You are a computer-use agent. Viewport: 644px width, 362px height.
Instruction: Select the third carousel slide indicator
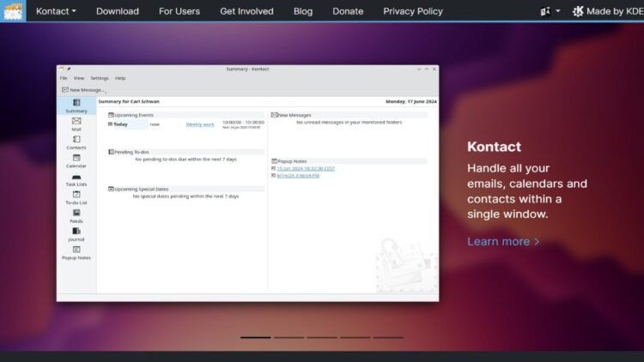[x=322, y=337]
